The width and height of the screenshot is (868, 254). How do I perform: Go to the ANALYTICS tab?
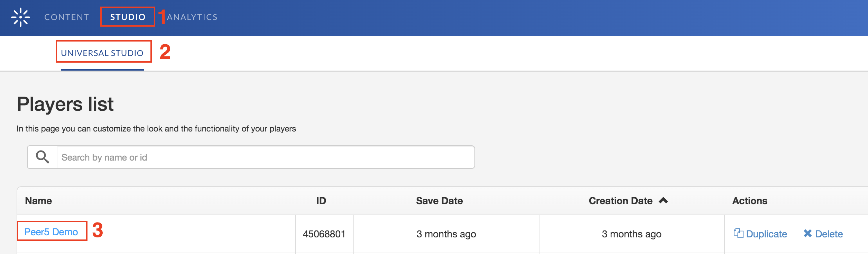coord(192,17)
